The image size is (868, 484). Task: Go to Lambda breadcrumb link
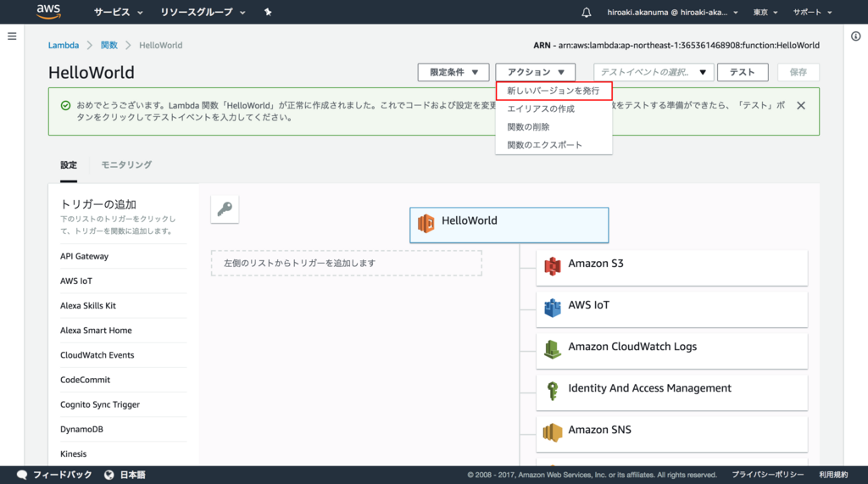(63, 46)
